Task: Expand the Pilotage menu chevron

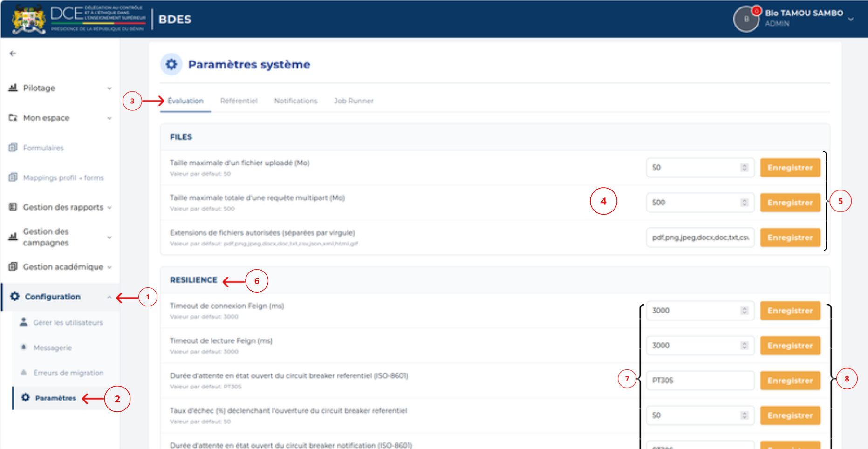Action: 109,88
